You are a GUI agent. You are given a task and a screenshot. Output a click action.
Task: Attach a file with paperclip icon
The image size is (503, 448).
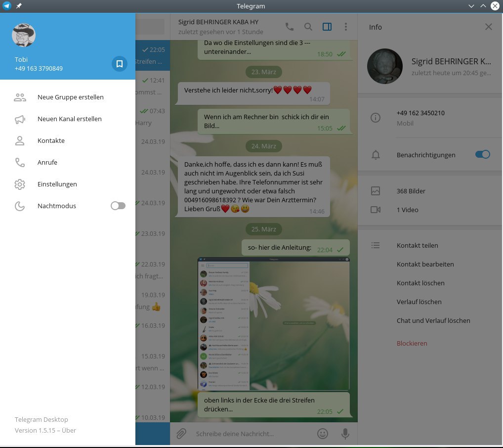[x=181, y=434]
